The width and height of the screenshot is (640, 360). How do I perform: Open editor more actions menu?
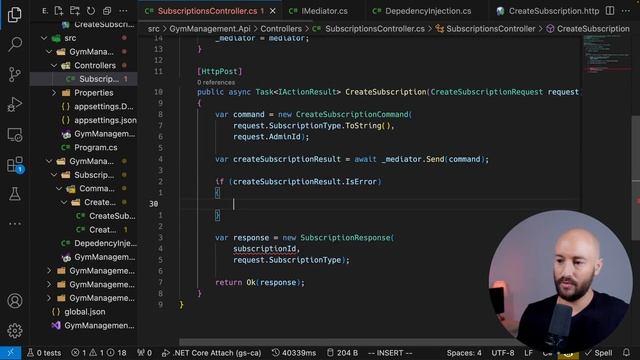pyautogui.click(x=626, y=11)
